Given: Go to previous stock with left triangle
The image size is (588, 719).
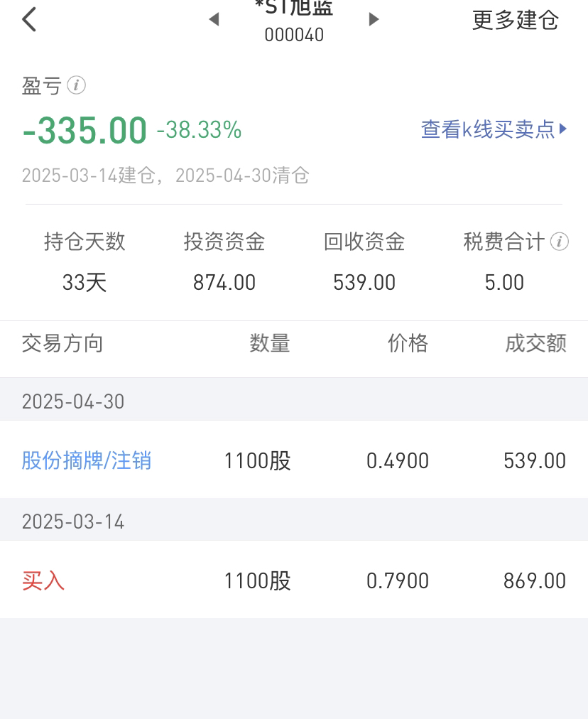Looking at the screenshot, I should 214,19.
